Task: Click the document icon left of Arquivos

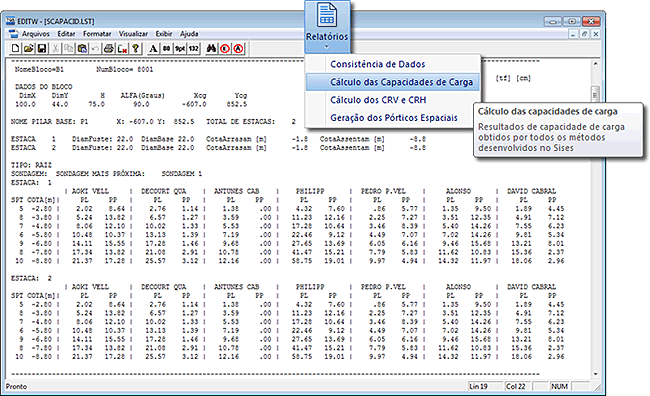Action: click(x=13, y=34)
